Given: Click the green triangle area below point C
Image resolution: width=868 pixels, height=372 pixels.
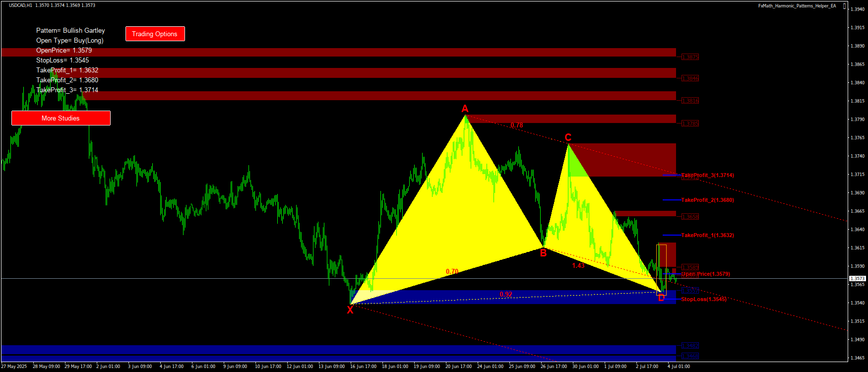Looking at the screenshot, I should click(x=575, y=166).
